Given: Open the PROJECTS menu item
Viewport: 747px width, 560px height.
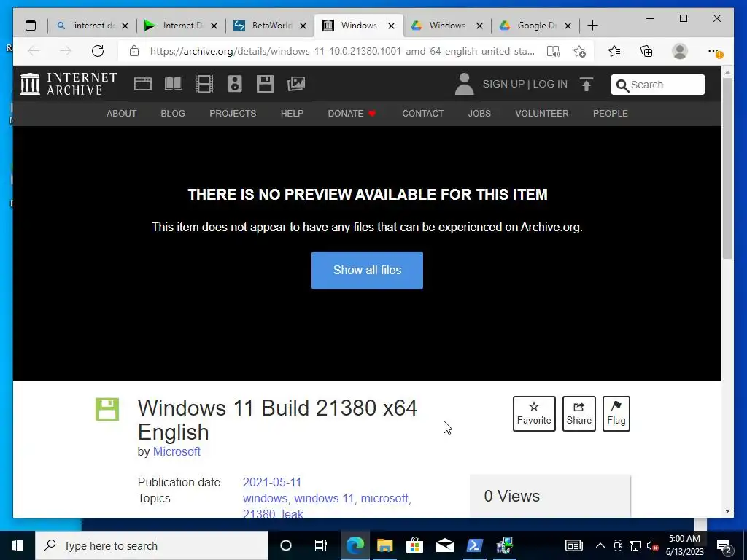Looking at the screenshot, I should point(233,113).
